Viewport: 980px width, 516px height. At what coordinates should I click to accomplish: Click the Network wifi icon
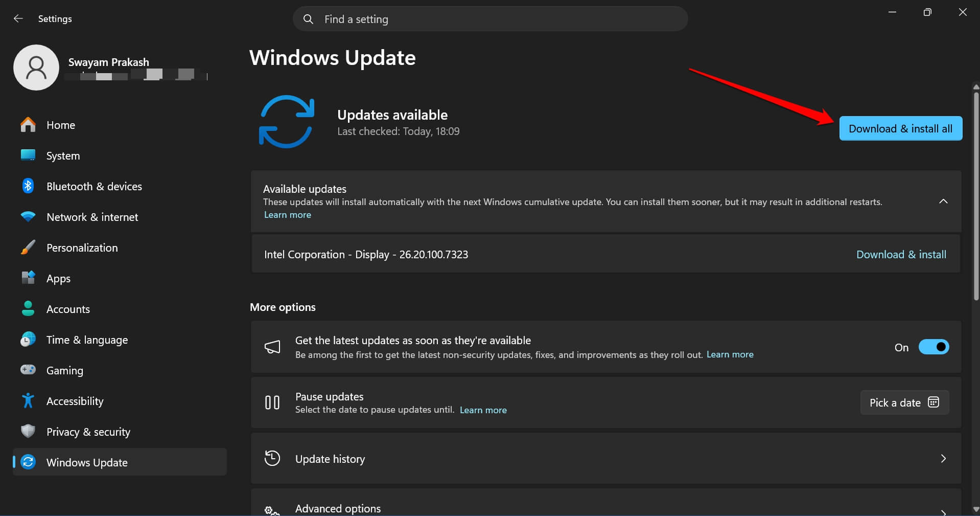28,217
